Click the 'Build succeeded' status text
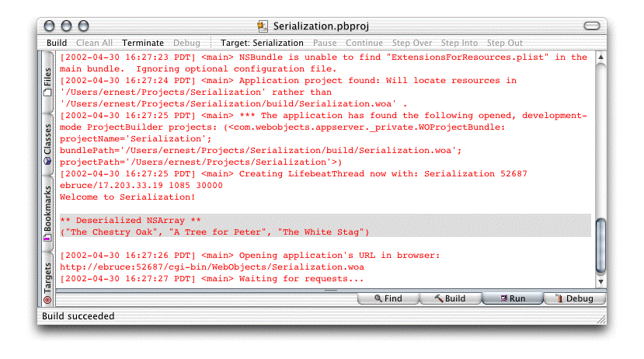The width and height of the screenshot is (644, 359). pyautogui.click(x=78, y=316)
